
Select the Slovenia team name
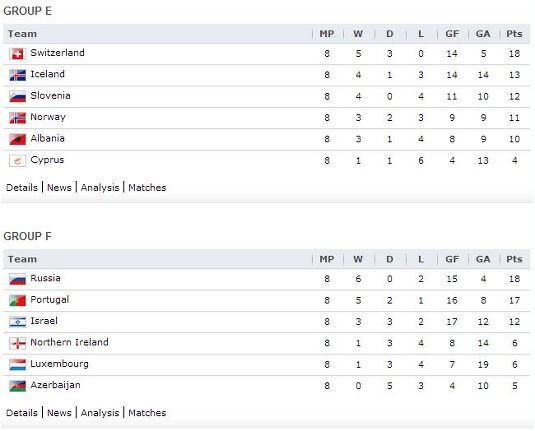pyautogui.click(x=50, y=96)
